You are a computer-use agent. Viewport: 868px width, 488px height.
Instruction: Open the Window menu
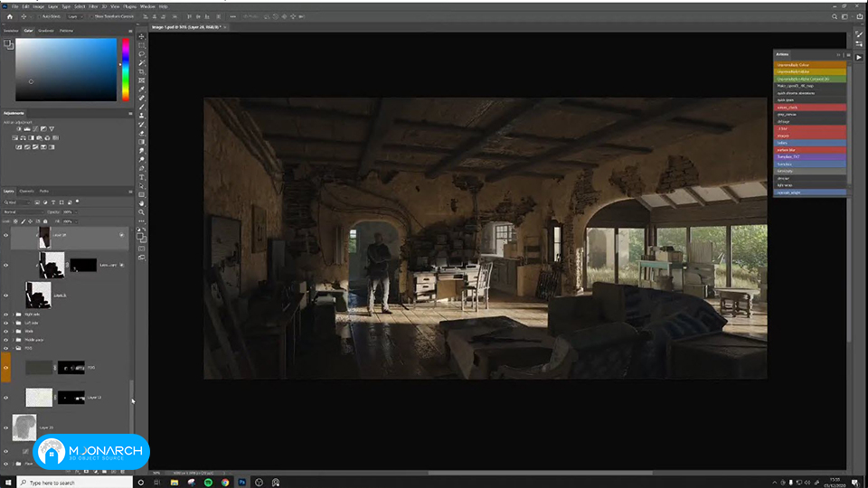pos(147,6)
